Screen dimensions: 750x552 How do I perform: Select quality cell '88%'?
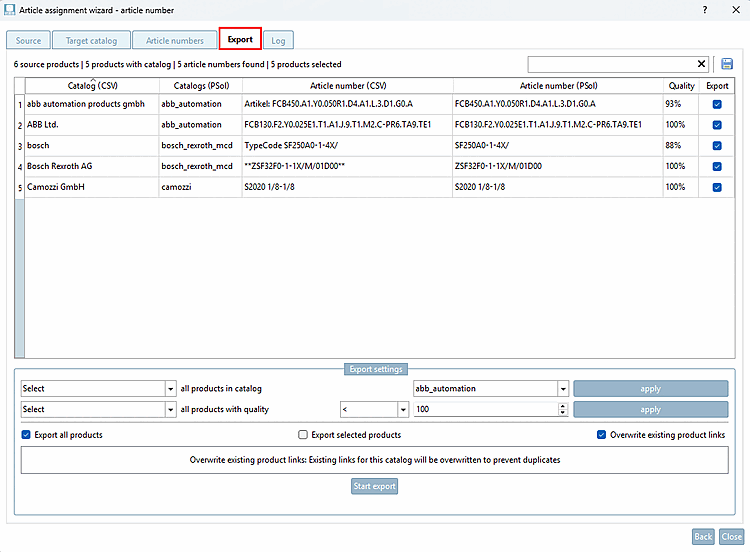click(x=681, y=145)
